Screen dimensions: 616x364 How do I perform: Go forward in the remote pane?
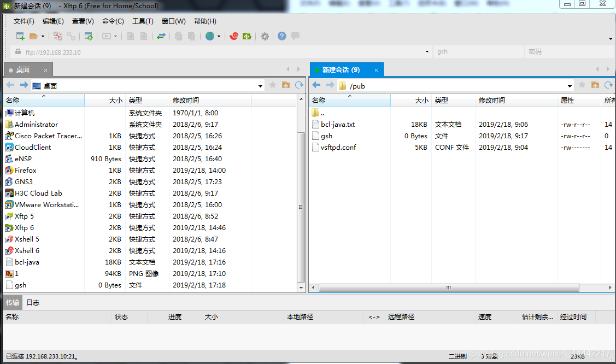[x=330, y=85]
